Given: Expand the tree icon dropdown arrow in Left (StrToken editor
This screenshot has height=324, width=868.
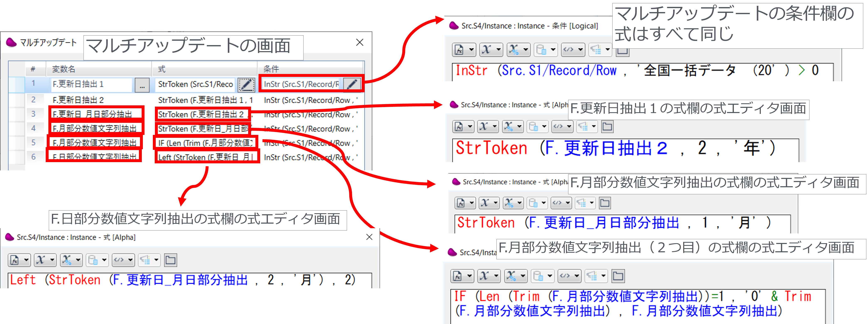Looking at the screenshot, I should [156, 260].
